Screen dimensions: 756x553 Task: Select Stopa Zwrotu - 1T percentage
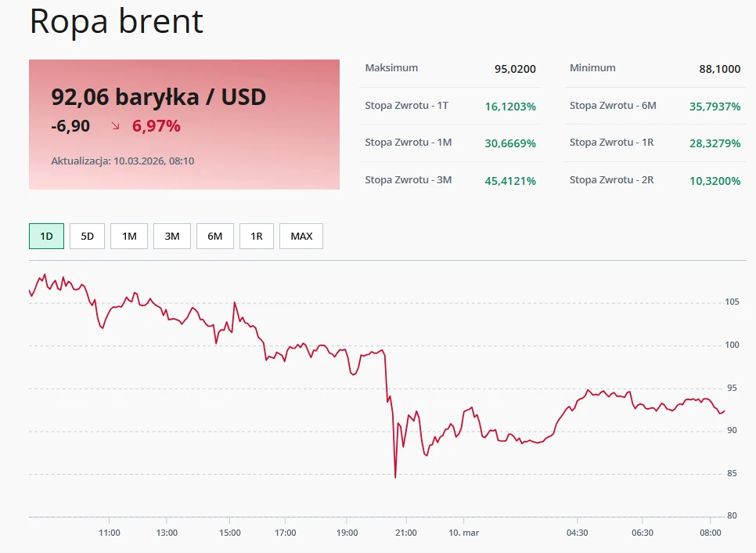tap(509, 106)
